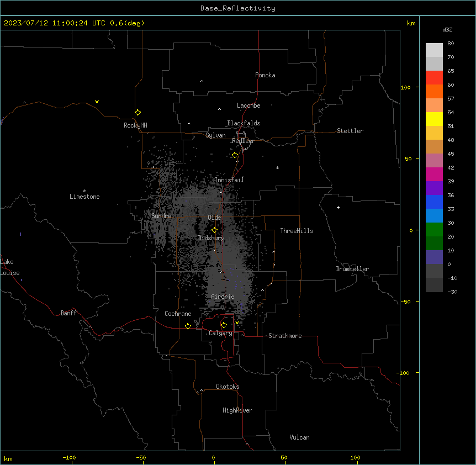Click the yellow diamond marker beside Calgary
This screenshot has width=476, height=465.
coord(224,325)
